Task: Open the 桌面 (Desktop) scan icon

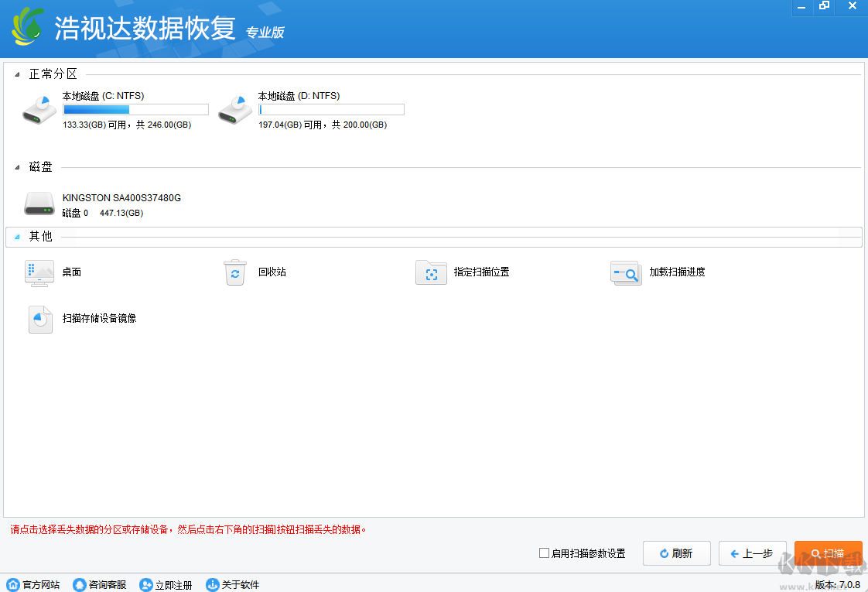Action: point(39,274)
